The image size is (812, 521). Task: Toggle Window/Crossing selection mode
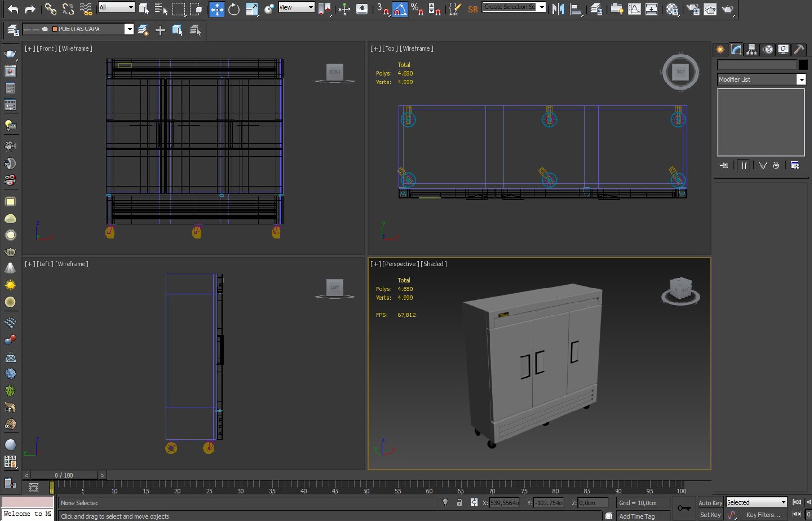(196, 9)
